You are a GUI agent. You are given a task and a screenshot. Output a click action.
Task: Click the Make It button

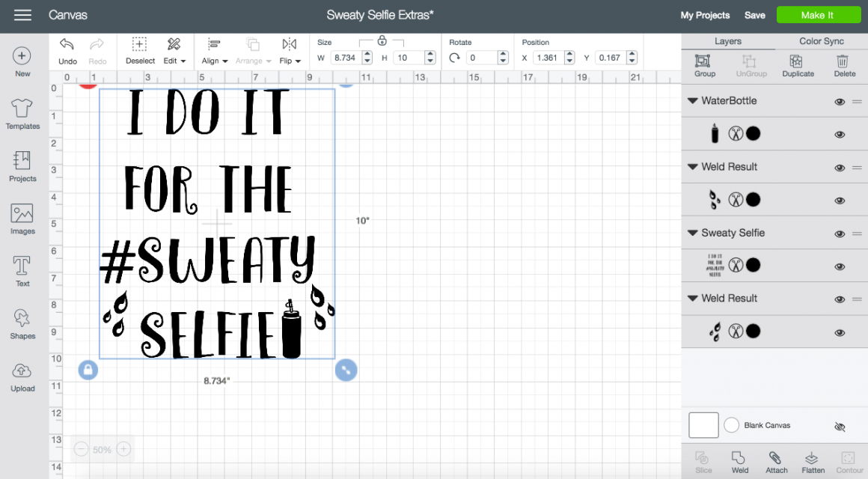click(817, 15)
